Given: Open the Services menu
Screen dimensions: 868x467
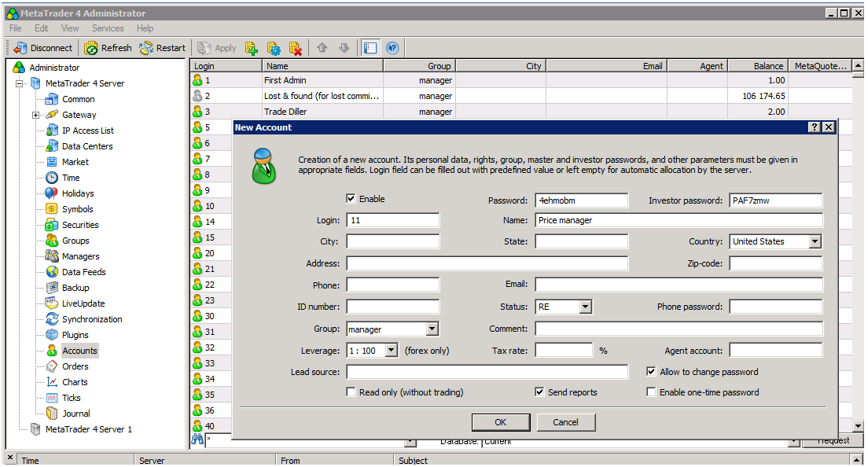Looking at the screenshot, I should 108,28.
